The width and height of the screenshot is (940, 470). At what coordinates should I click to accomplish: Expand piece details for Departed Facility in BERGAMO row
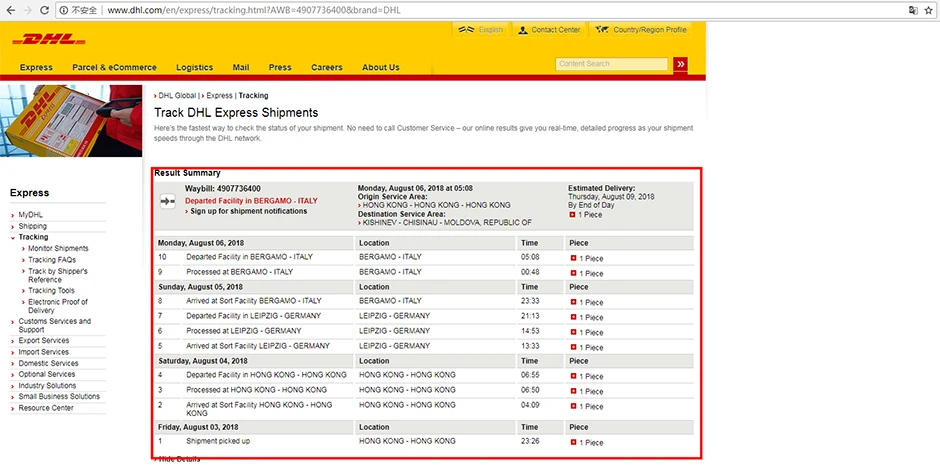click(x=573, y=258)
